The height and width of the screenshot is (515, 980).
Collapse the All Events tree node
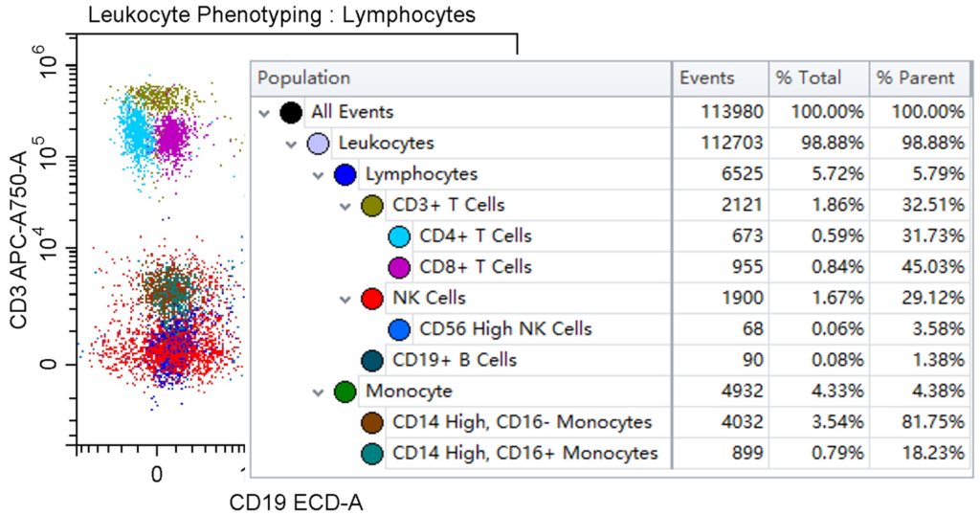pyautogui.click(x=265, y=113)
